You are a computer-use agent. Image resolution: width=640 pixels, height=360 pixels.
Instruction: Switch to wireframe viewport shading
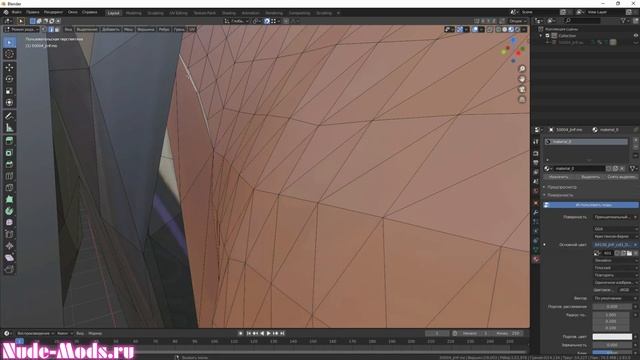click(498, 29)
